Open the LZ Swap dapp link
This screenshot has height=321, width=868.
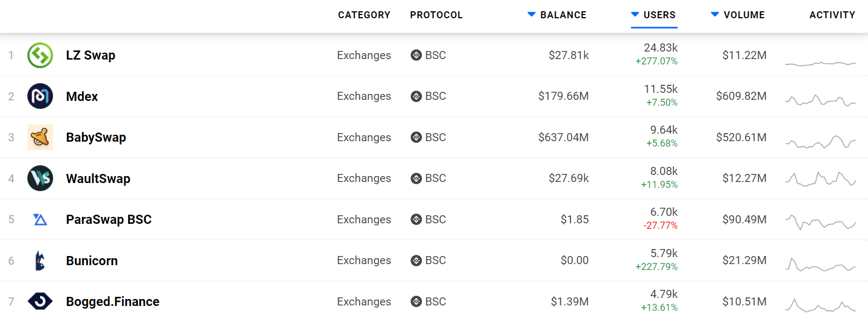91,55
